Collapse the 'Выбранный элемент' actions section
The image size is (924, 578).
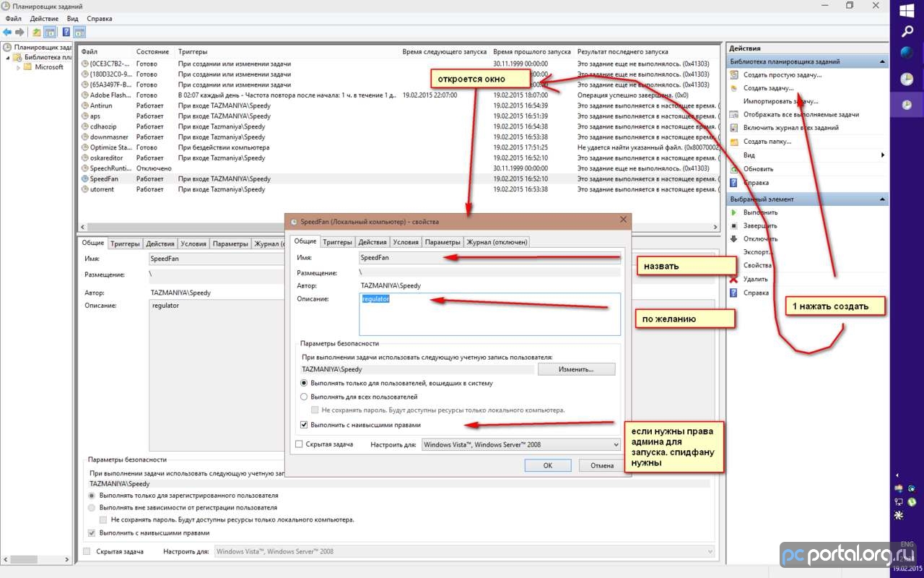tap(882, 199)
